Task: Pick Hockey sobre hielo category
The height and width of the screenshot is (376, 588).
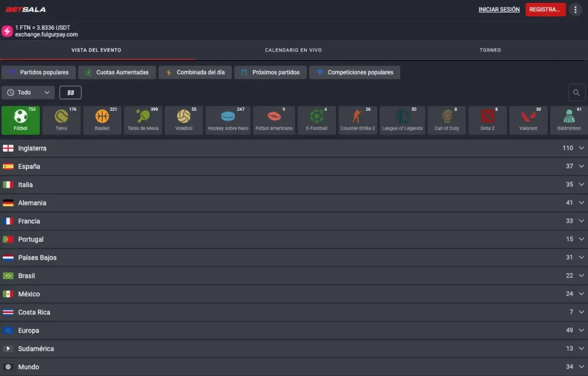Action: tap(228, 120)
